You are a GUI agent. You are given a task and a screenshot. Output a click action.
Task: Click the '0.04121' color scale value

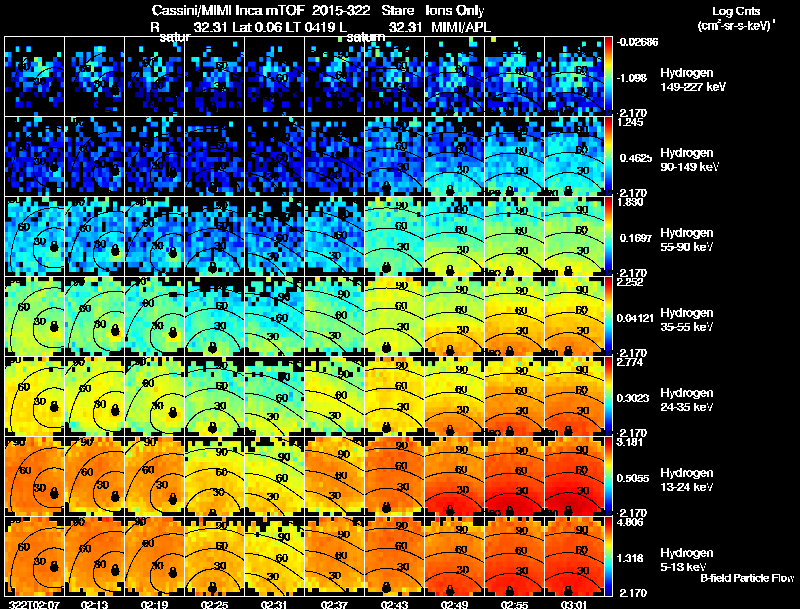pyautogui.click(x=635, y=318)
